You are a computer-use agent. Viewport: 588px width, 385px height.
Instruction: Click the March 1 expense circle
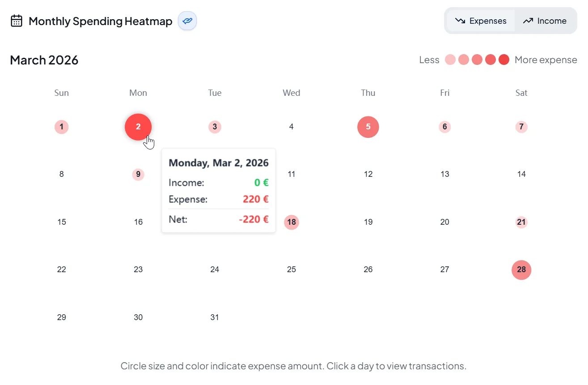(61, 127)
